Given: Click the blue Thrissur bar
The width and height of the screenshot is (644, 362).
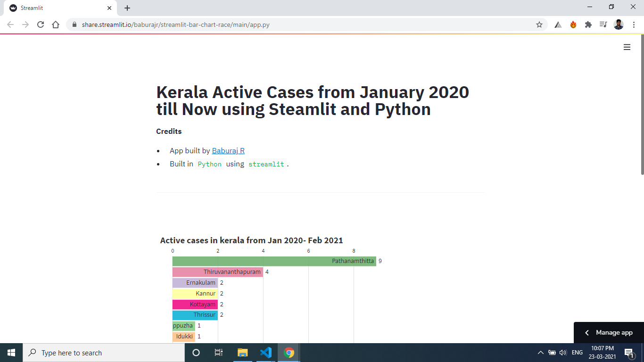Looking at the screenshot, I should pos(195,315).
